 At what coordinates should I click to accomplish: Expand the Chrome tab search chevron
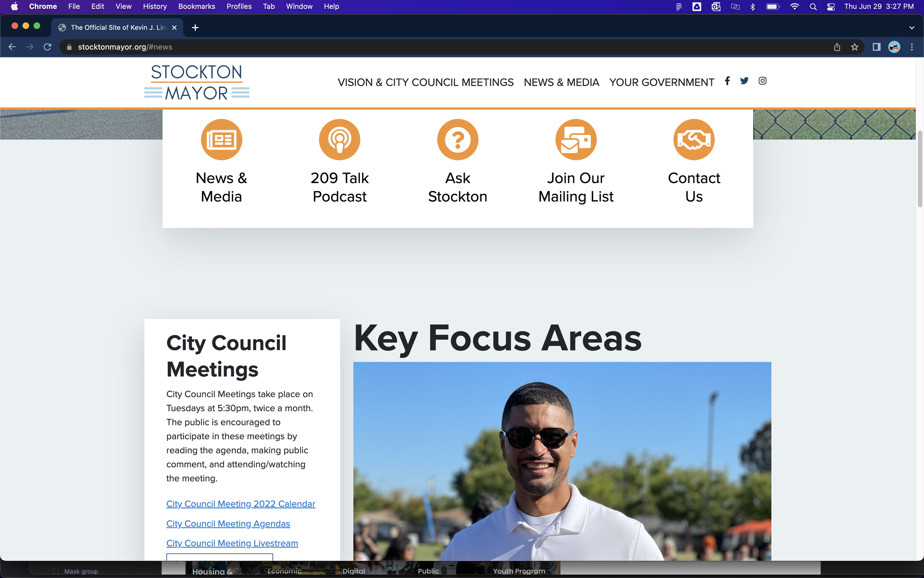[x=911, y=27]
